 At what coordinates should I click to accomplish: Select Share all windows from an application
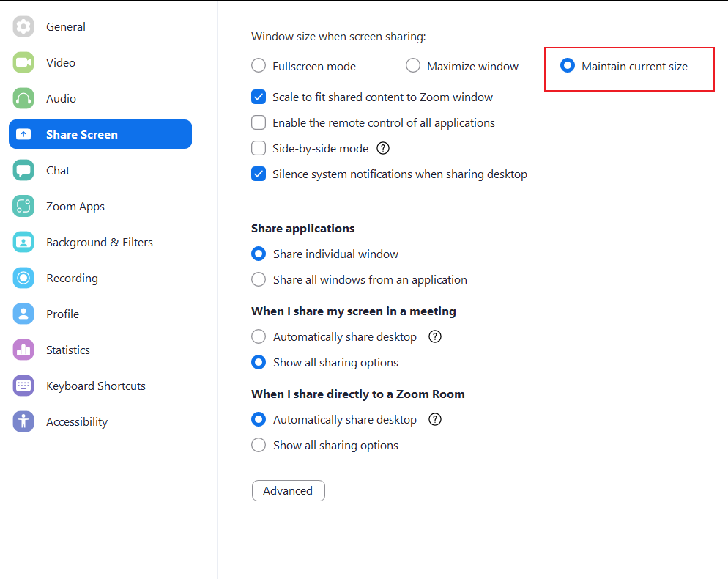tap(259, 279)
